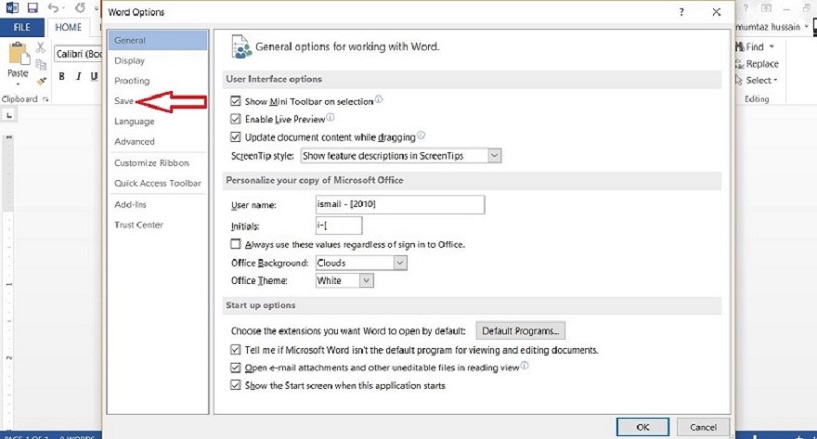
Task: Confirm with the OK button
Action: pyautogui.click(x=642, y=427)
